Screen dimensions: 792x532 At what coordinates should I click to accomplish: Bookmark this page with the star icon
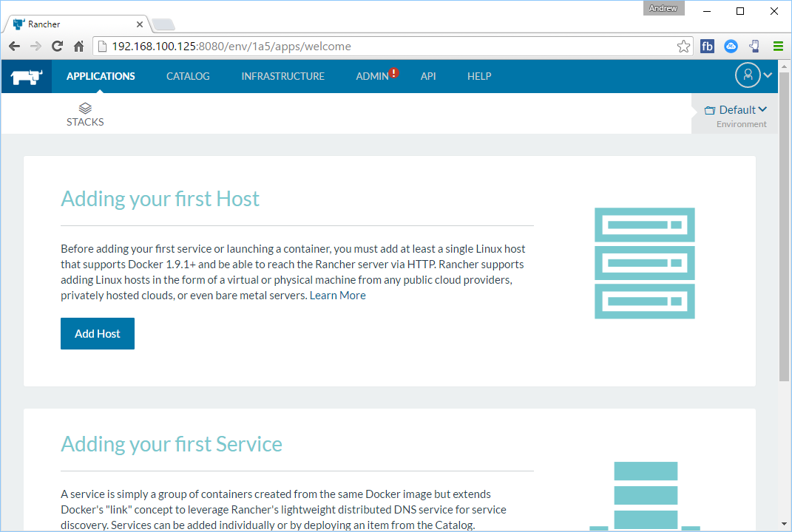683,47
